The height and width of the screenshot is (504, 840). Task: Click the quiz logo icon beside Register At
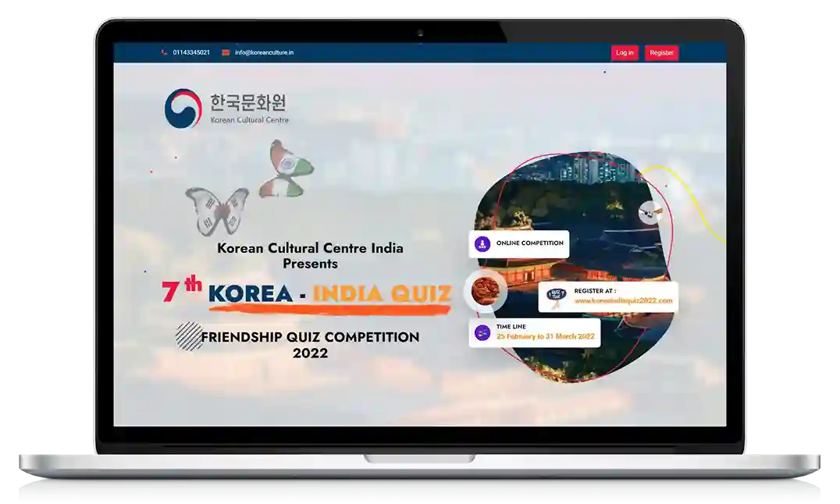pyautogui.click(x=556, y=296)
